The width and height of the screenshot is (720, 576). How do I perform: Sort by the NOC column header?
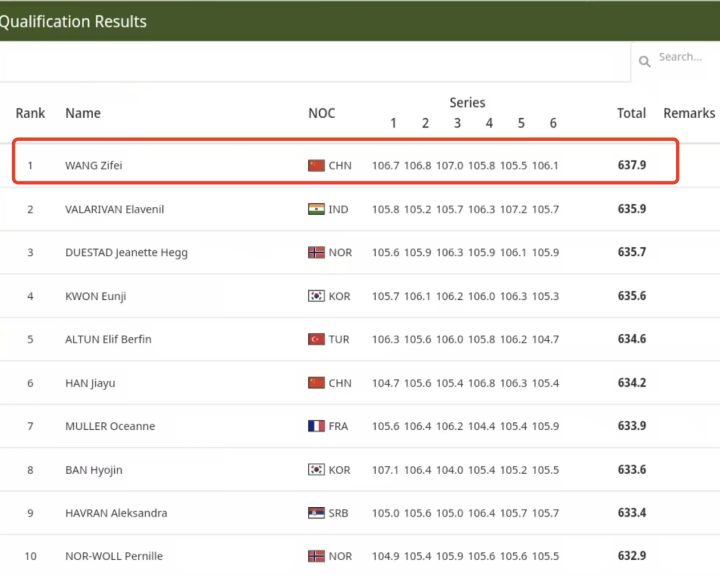click(321, 113)
